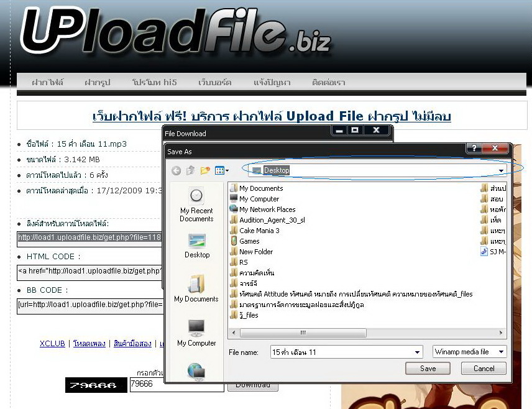Select the สอบ folder in second column

pyautogui.click(x=492, y=198)
